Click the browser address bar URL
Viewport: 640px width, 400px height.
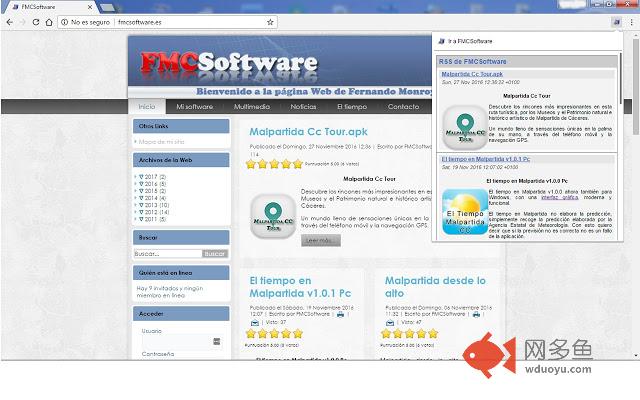pos(140,22)
